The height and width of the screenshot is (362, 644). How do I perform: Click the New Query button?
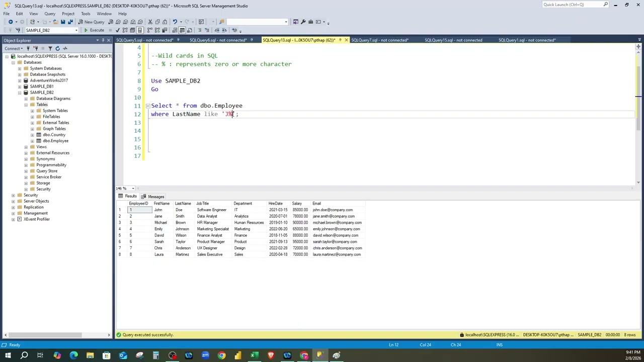(x=91, y=22)
